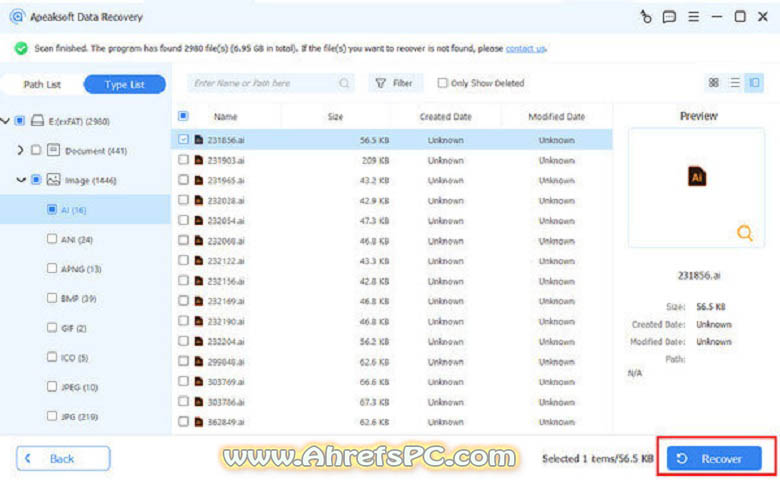Select file name 232204.ai

coord(226,341)
